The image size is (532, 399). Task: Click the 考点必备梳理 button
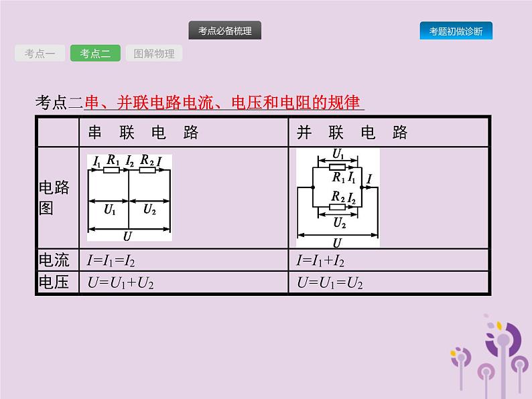click(x=225, y=31)
